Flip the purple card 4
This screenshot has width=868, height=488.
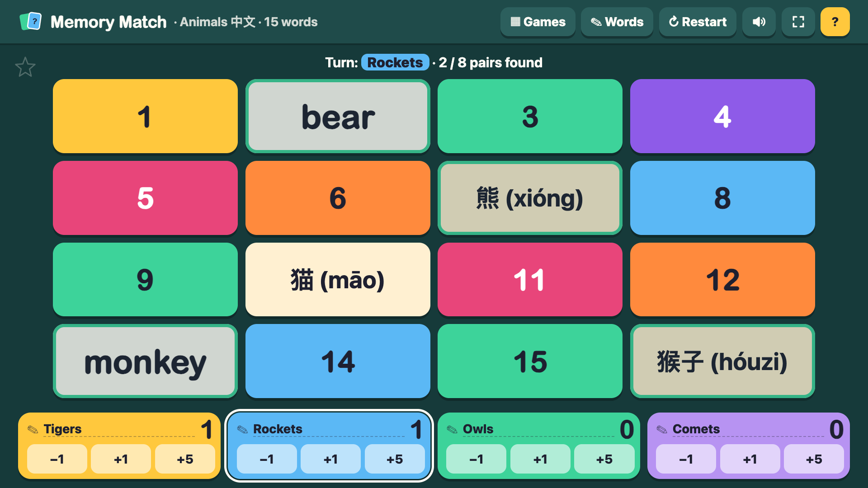click(722, 117)
